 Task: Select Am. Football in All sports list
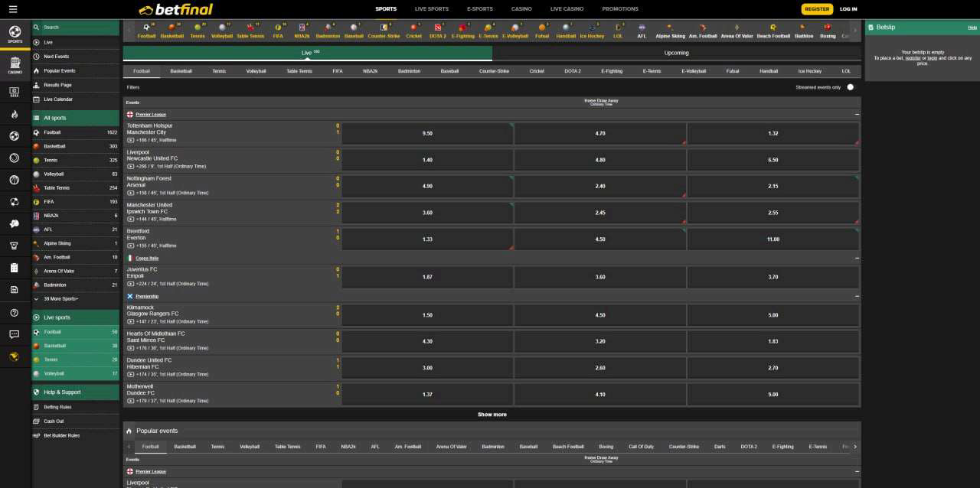[75, 257]
